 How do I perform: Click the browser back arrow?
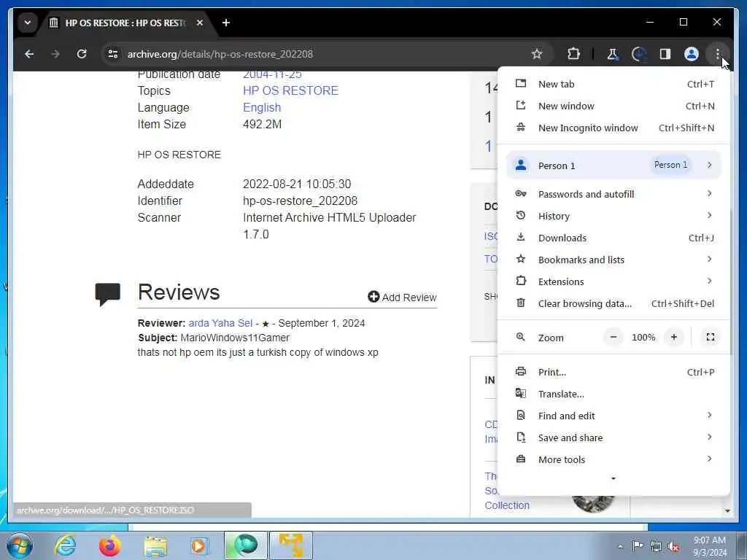tap(29, 54)
